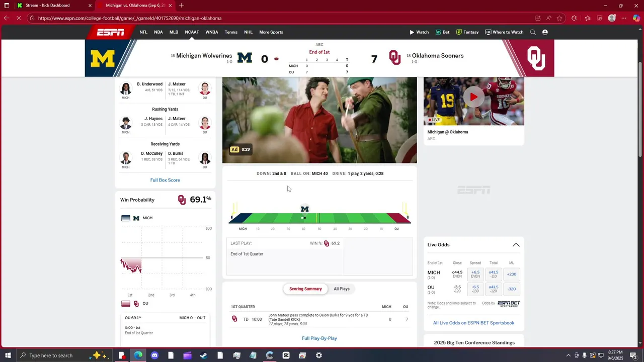Open the ESPN search magnifier

533,32
